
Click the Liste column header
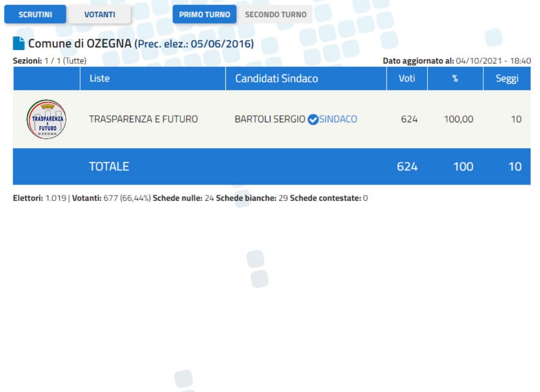tap(99, 78)
